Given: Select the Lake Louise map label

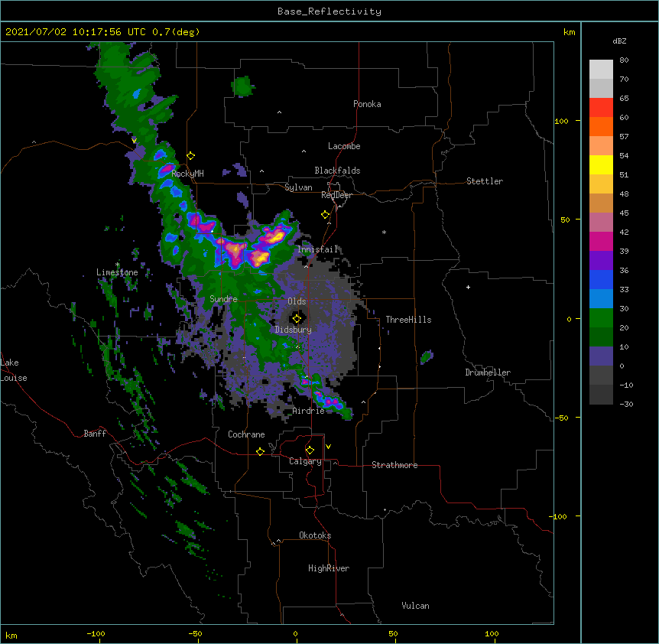Looking at the screenshot, I should (x=14, y=370).
